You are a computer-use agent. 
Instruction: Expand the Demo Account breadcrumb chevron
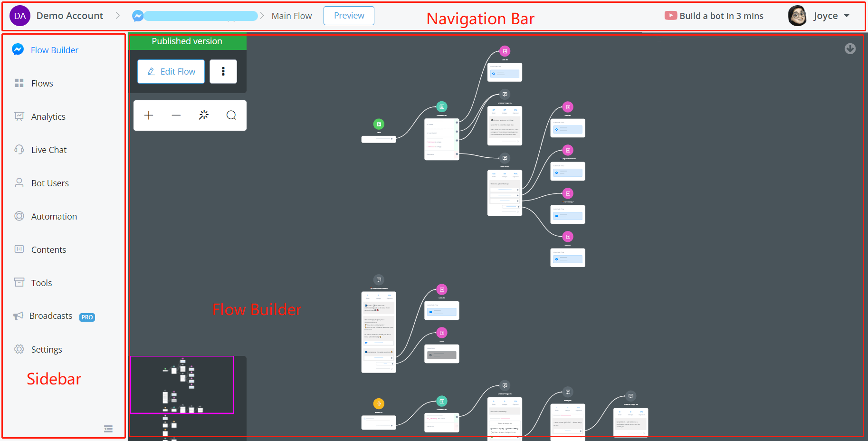[118, 16]
